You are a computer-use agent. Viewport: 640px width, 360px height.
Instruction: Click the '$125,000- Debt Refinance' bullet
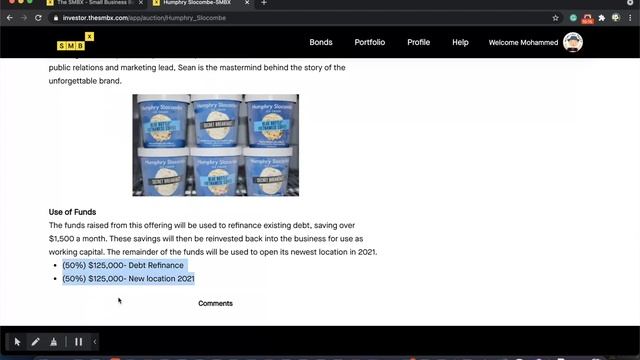coord(123,265)
